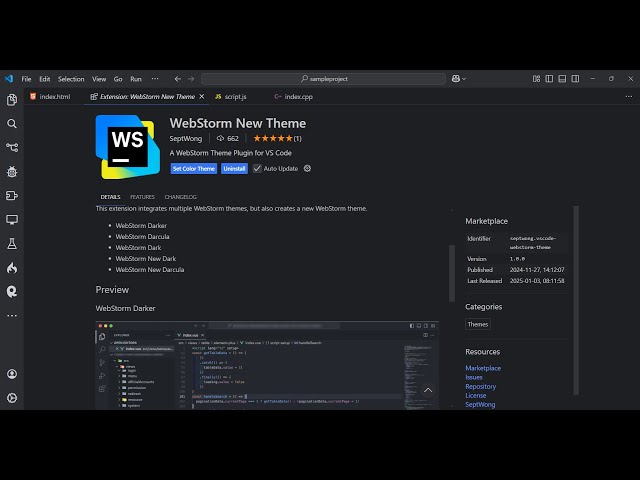640x480 pixels.
Task: Show additional activity bar views ellipsis
Action: click(12, 316)
